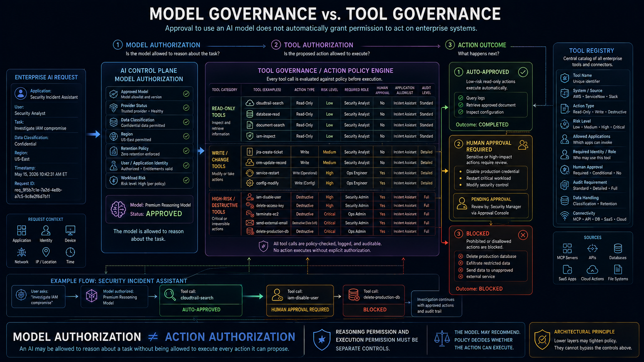Click the check mark for Provider Status
Image resolution: width=644 pixels, height=362 pixels.
click(186, 108)
